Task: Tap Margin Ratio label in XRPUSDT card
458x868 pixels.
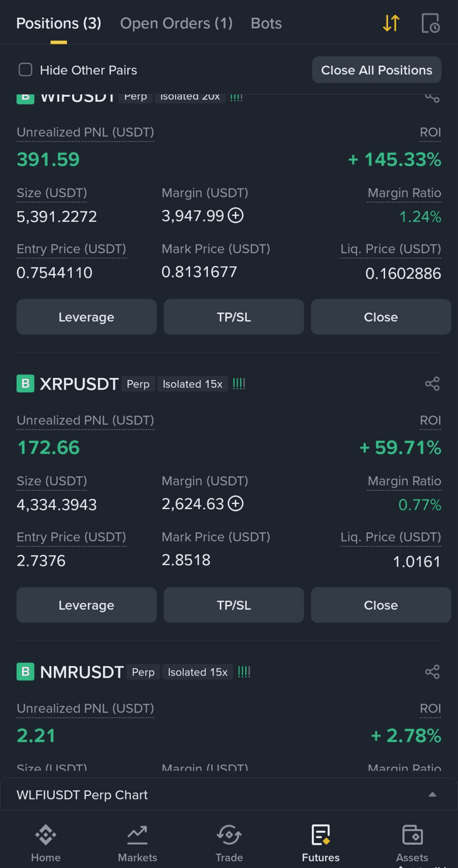Action: click(x=404, y=481)
